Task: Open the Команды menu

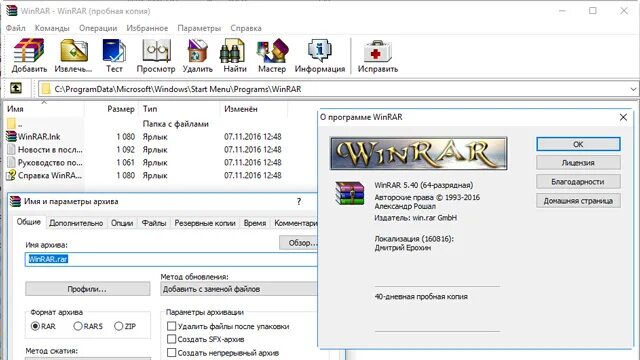Action: click(x=52, y=28)
